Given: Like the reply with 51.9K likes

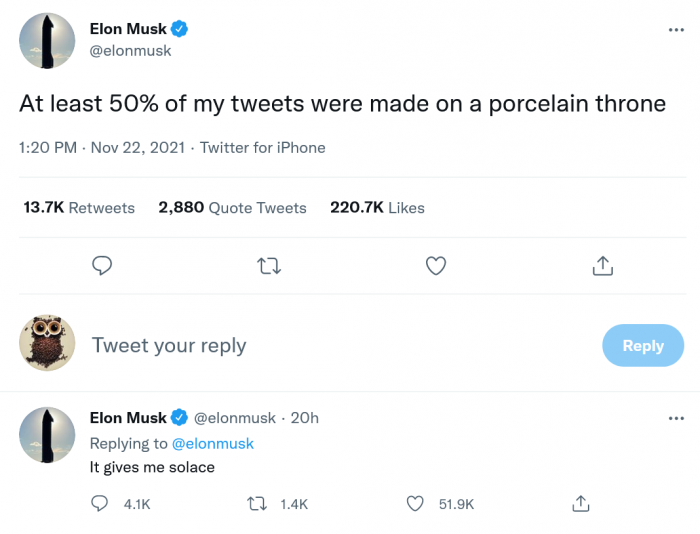Looking at the screenshot, I should coord(414,504).
